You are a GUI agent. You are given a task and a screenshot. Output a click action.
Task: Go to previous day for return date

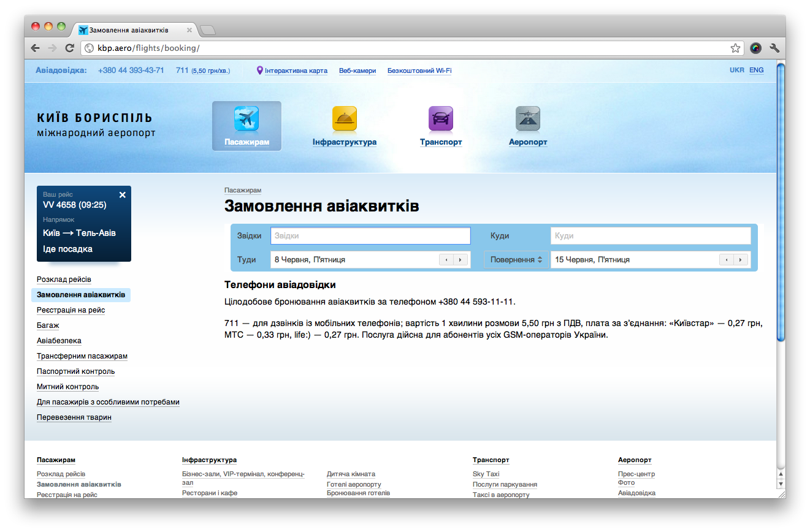tap(727, 260)
